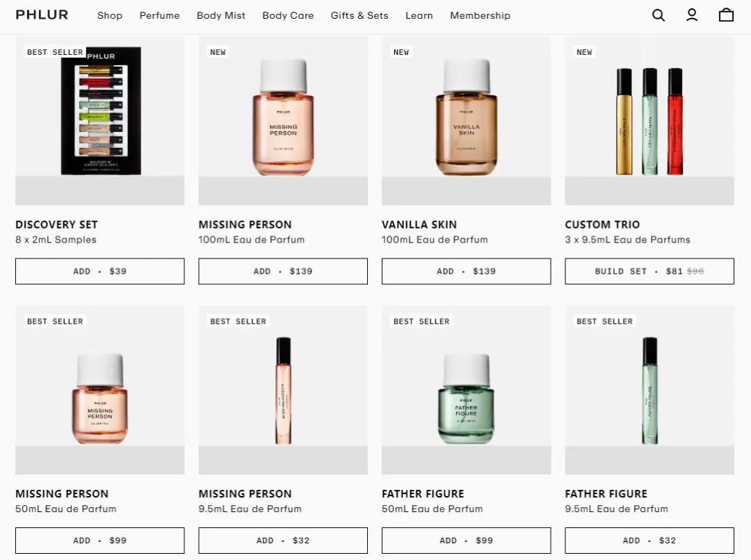Open Father Figure 50mL bottle image
751x560 pixels.
click(466, 390)
